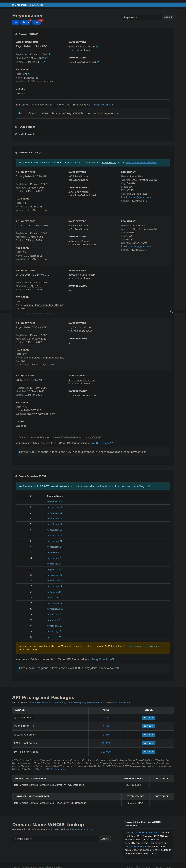The height and width of the screenshot is (868, 186).
Task: Select the Live tab
Action: (x=15, y=22)
